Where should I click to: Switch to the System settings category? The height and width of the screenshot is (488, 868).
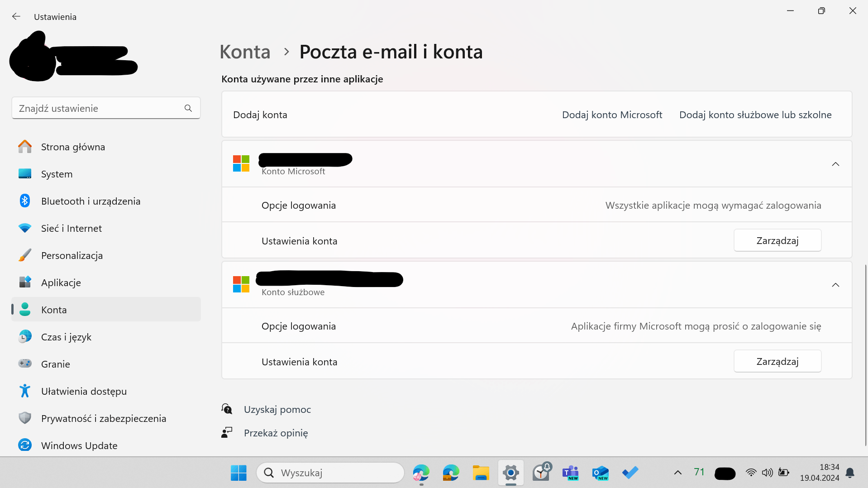click(x=57, y=174)
